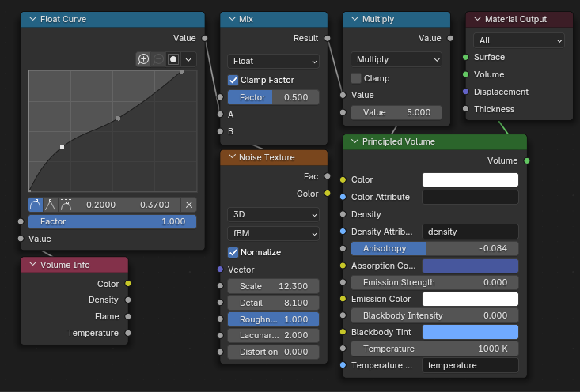Edit curve point Y value 0.3700
Screen dimensions: 580x392
click(154, 205)
